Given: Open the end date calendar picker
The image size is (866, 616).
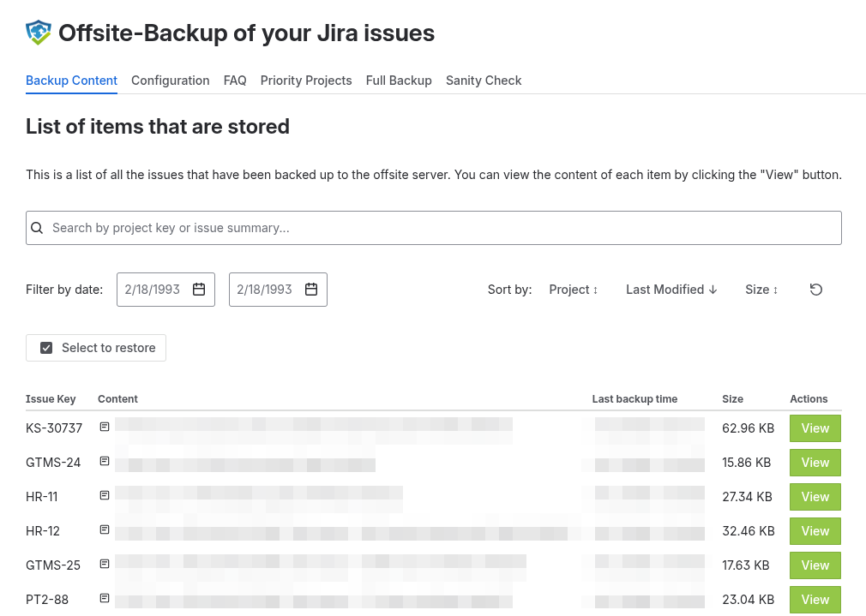Looking at the screenshot, I should coord(311,290).
